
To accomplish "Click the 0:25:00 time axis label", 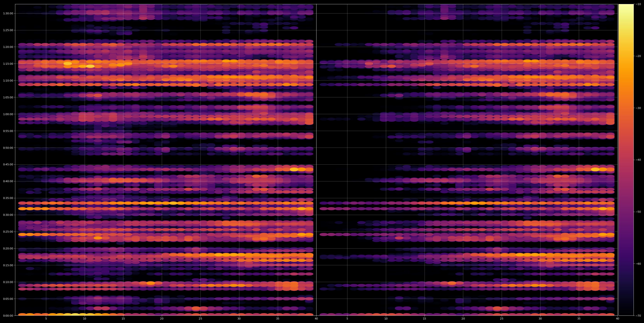I will click(x=8, y=232).
